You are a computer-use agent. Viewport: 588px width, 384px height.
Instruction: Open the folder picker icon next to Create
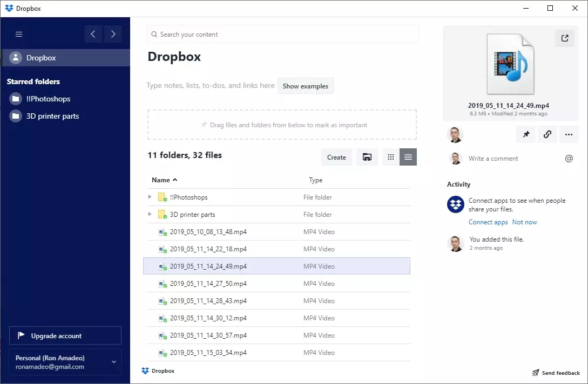(367, 157)
